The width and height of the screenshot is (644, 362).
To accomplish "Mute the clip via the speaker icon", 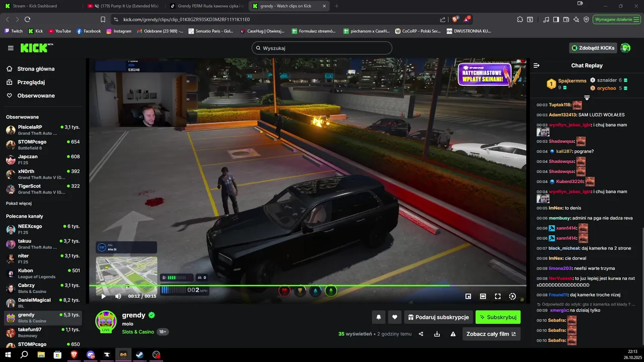I will [x=118, y=296].
